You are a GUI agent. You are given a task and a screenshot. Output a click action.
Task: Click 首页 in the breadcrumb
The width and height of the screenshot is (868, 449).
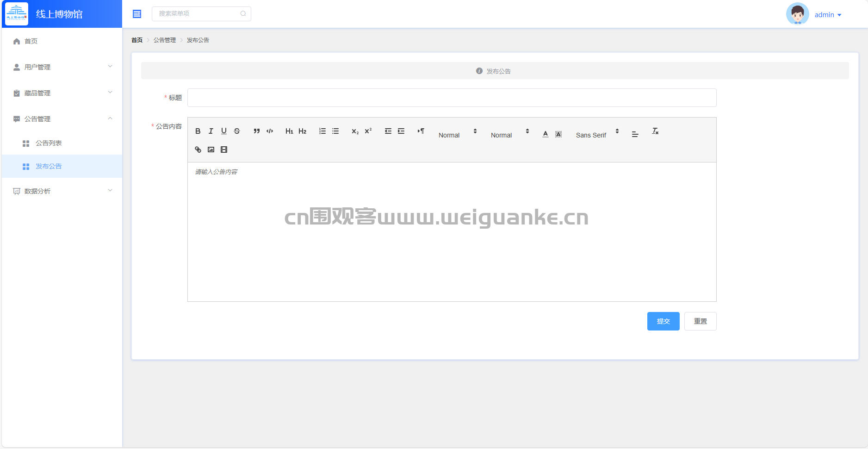click(137, 40)
